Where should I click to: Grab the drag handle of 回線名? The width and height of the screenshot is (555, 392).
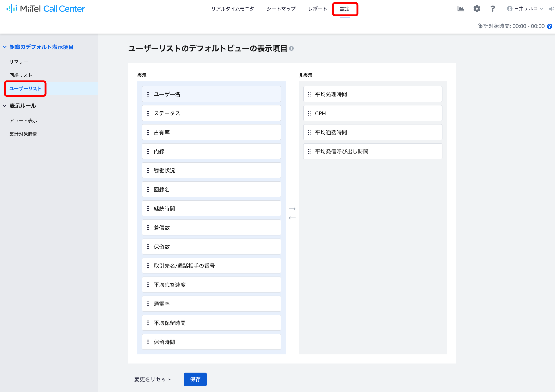[148, 190]
